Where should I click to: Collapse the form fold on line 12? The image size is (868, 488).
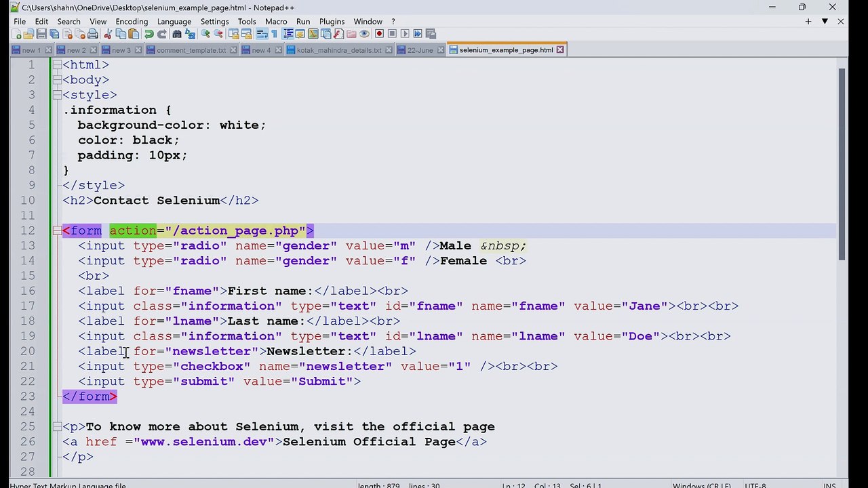pos(57,230)
